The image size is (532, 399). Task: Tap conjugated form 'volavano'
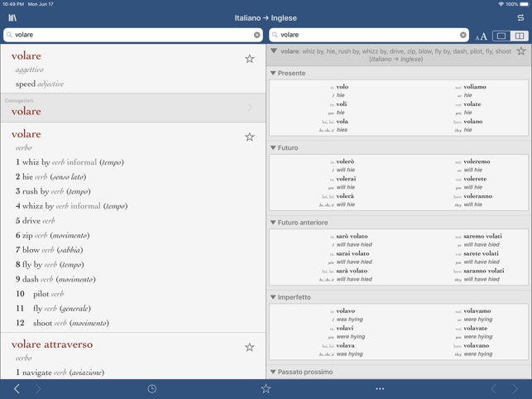pos(477,345)
